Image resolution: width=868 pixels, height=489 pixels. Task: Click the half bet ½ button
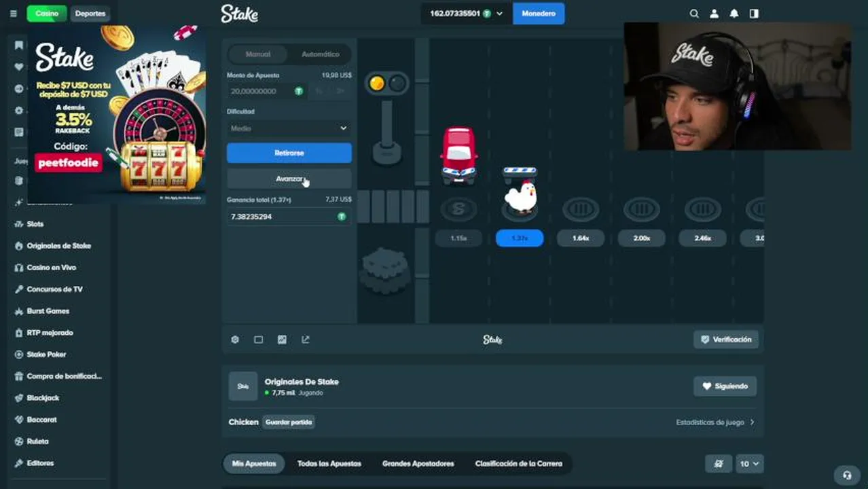(x=319, y=91)
